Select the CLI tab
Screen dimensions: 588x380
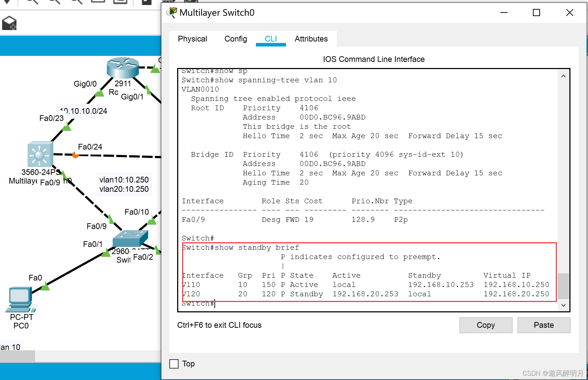(x=271, y=39)
